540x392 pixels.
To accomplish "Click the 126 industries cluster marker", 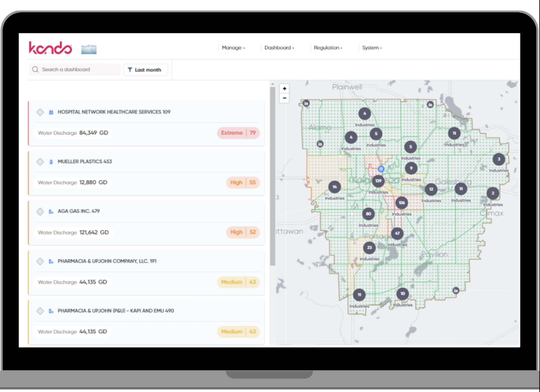I will 402,203.
